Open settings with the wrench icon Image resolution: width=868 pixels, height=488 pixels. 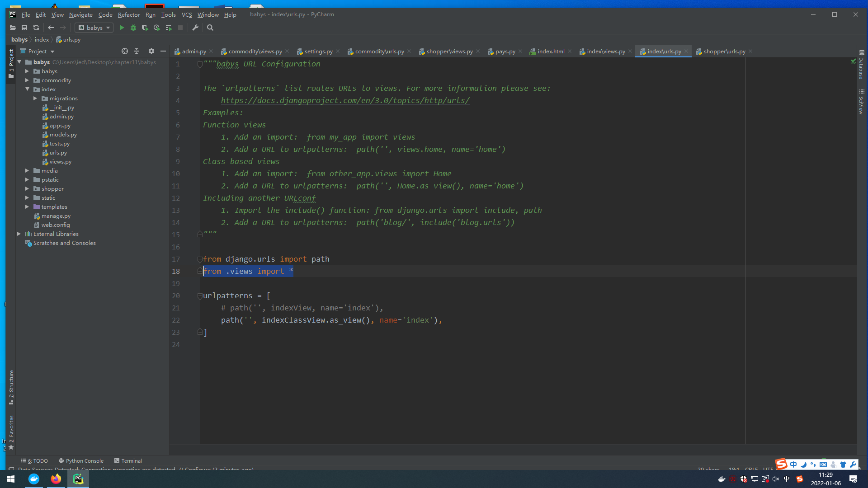click(195, 28)
